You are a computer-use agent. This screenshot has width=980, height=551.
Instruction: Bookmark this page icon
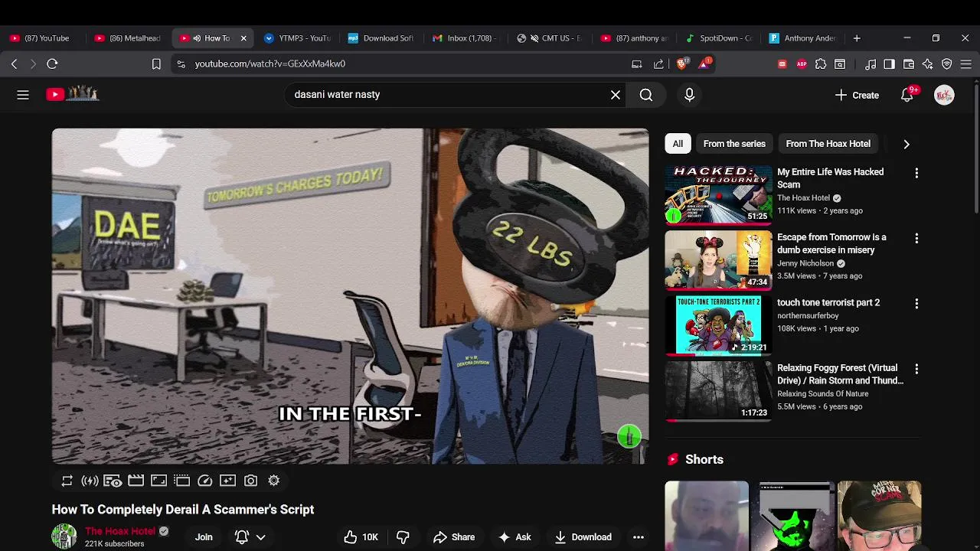click(x=156, y=64)
